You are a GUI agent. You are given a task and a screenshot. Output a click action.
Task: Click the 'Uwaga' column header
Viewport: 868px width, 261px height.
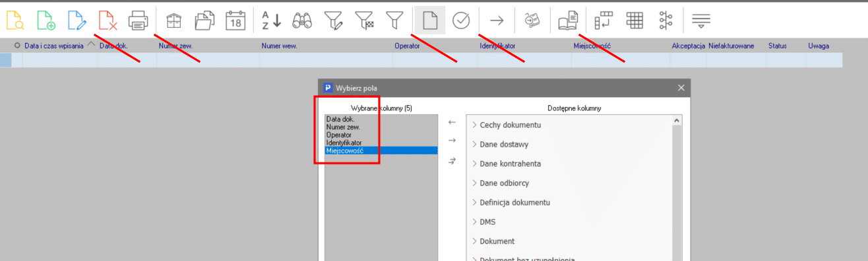coord(819,46)
